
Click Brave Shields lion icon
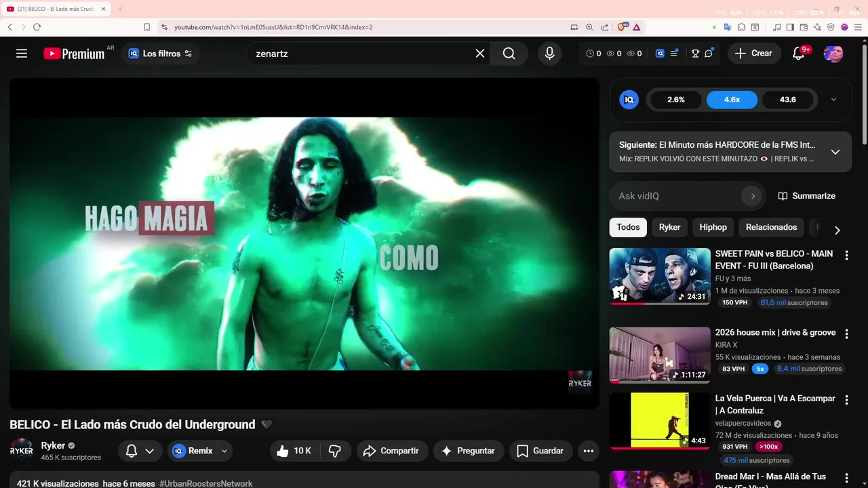pos(622,27)
